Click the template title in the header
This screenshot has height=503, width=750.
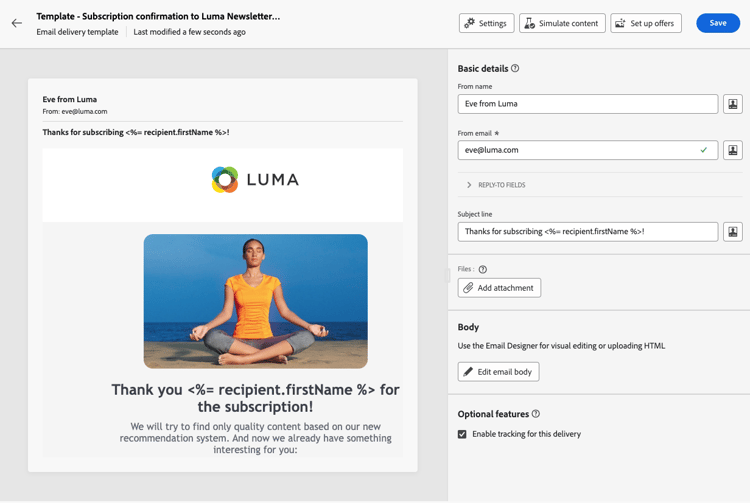158,16
